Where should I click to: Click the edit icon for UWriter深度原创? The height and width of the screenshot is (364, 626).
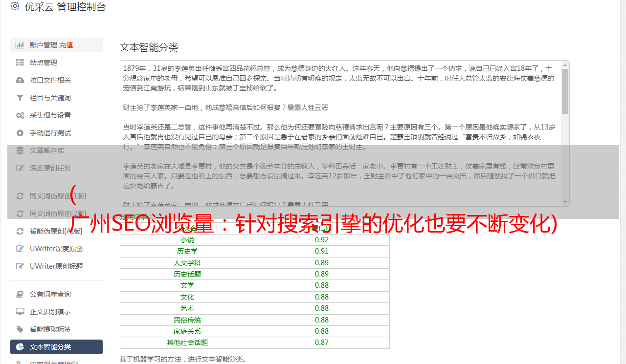[20, 249]
